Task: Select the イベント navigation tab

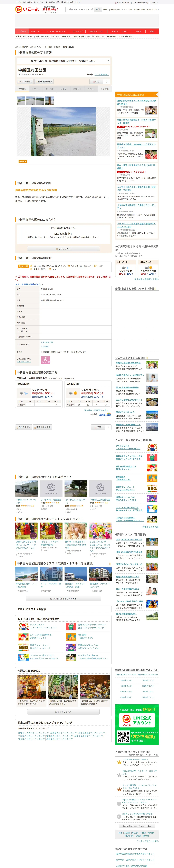Action: (x=35, y=31)
